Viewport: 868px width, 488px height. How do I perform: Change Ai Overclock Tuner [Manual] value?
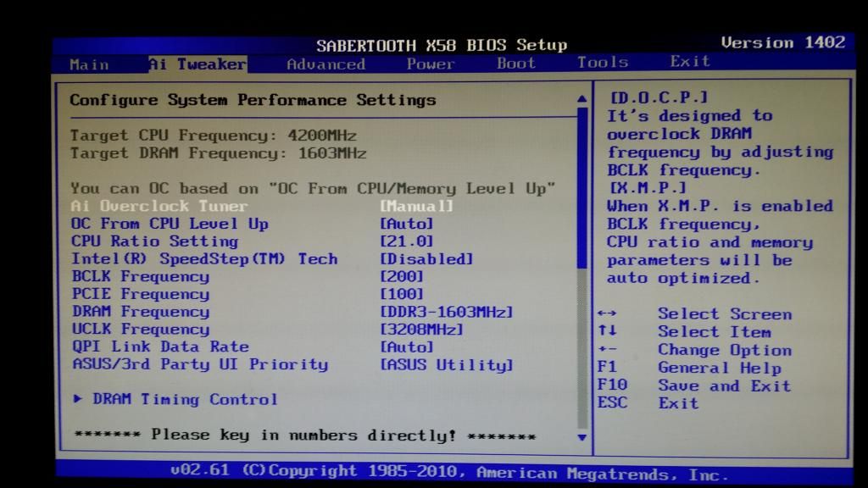(416, 207)
